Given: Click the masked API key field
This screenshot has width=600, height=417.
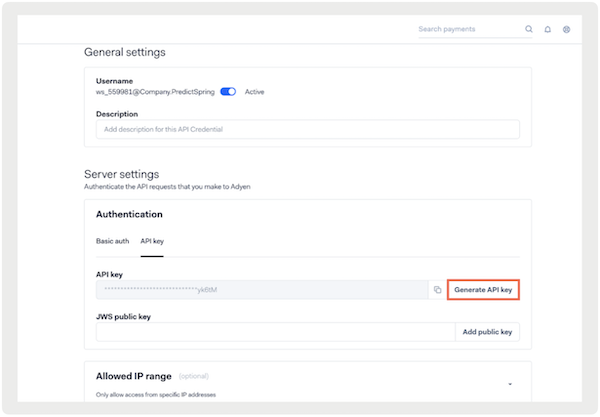Looking at the screenshot, I should (x=262, y=290).
